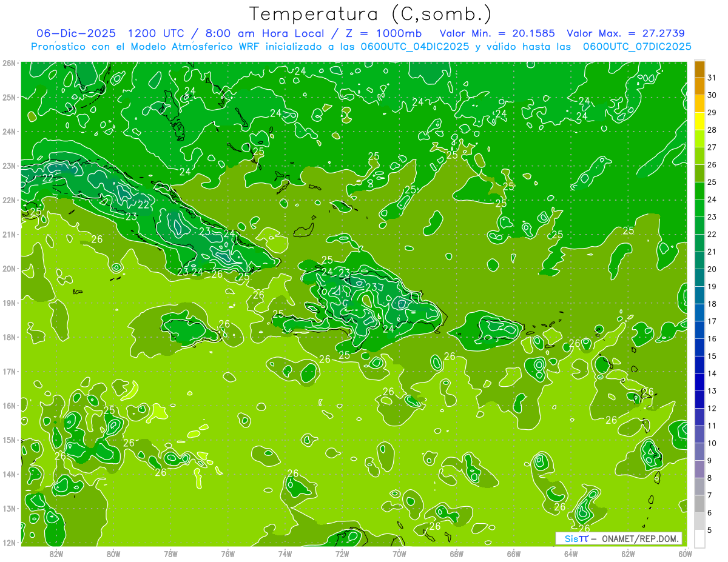The height and width of the screenshot is (562, 728).
Task: Click the 20N latitude axis label
Action: 8,269
